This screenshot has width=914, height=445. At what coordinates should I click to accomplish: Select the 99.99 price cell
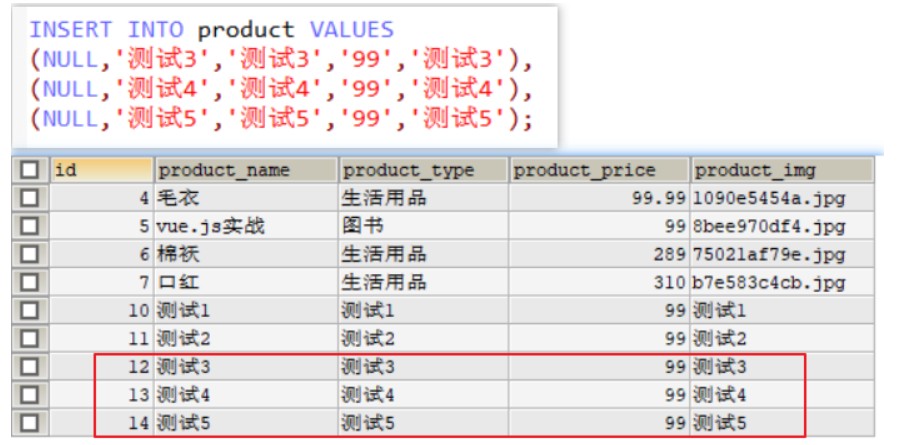pos(600,198)
